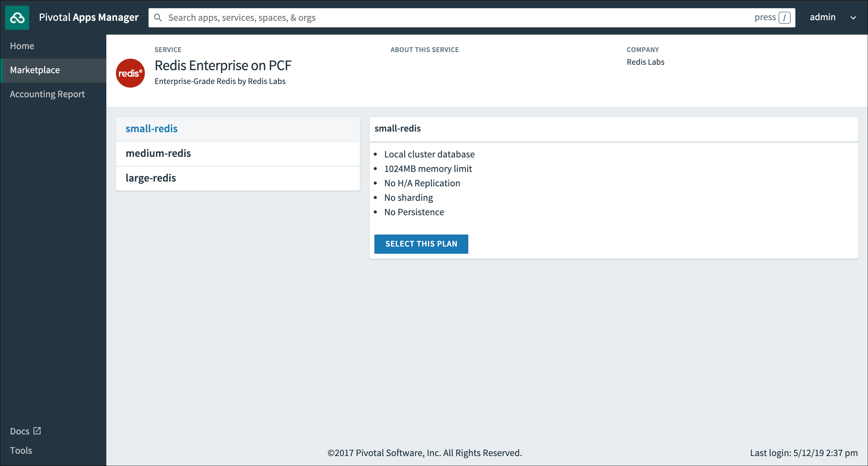
Task: Open Tools in the sidebar
Action: point(21,450)
